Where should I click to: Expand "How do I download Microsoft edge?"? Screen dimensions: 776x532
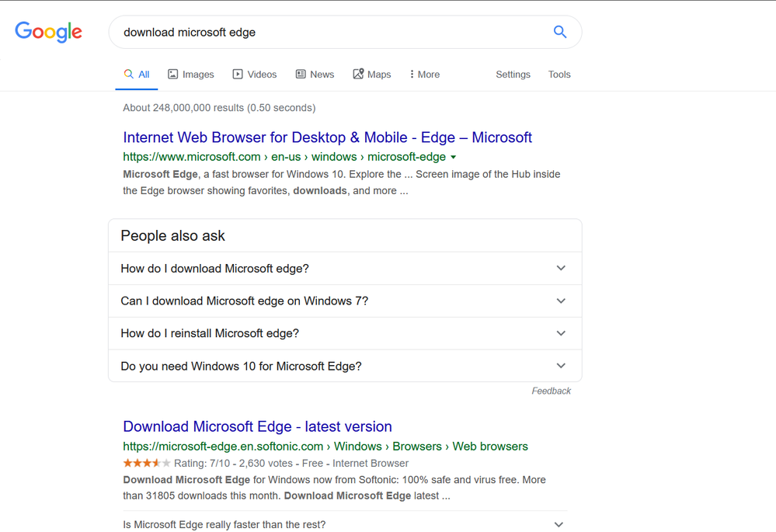561,268
